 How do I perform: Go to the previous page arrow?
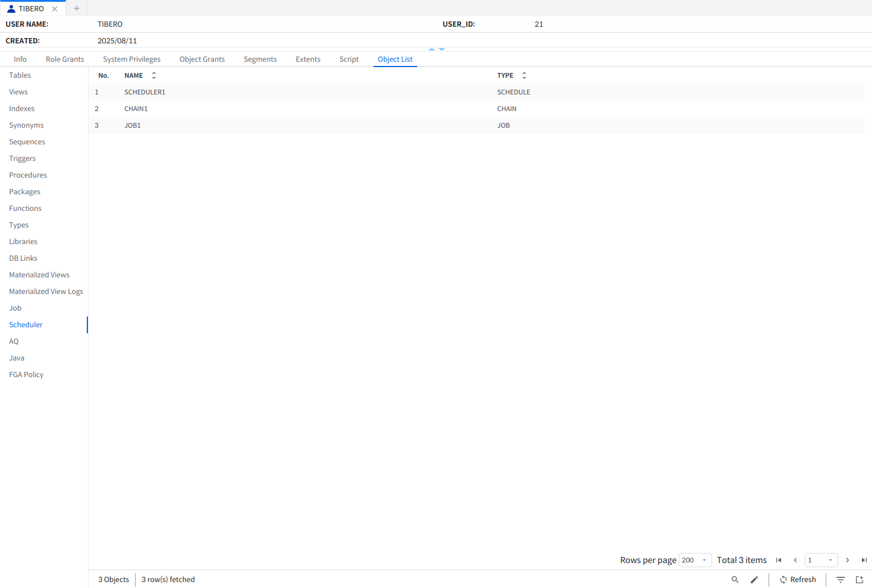pos(795,560)
